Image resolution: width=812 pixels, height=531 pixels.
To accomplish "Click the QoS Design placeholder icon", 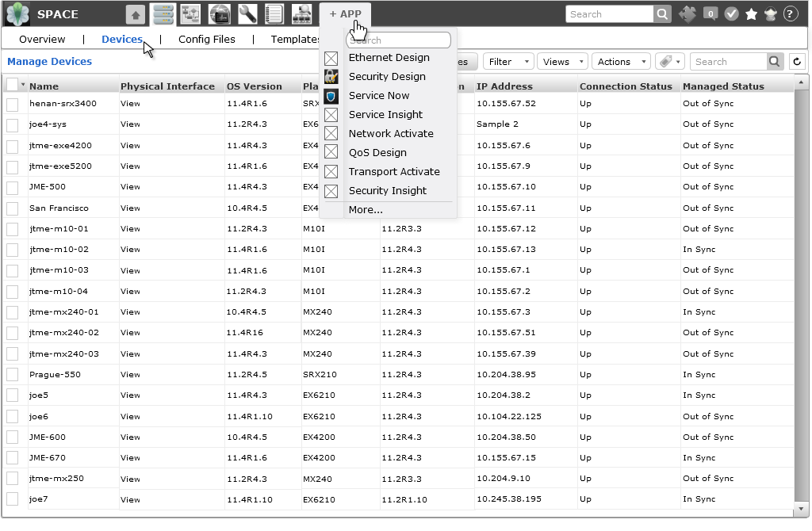I will click(x=331, y=152).
